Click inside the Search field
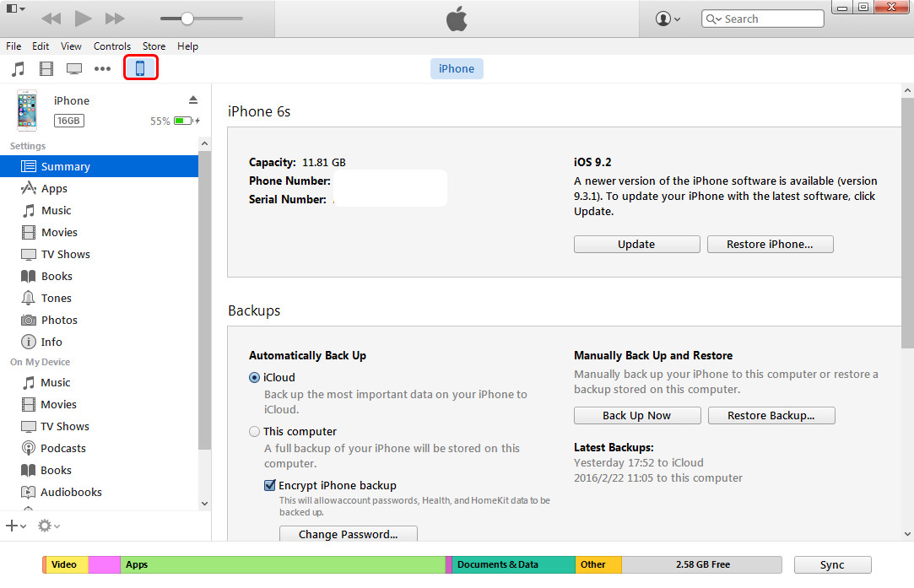Viewport: 914px width, 588px height. (768, 18)
